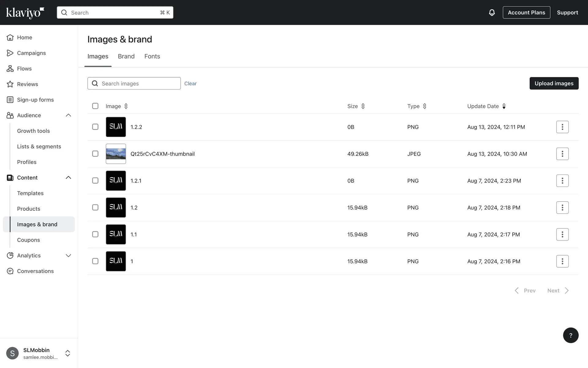Click the Upload images button
The image size is (588, 368).
554,83
